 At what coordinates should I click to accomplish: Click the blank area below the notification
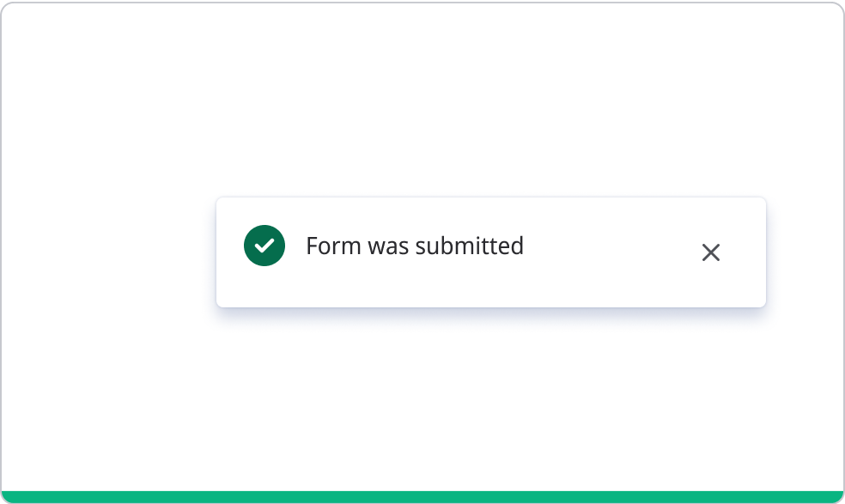489,395
